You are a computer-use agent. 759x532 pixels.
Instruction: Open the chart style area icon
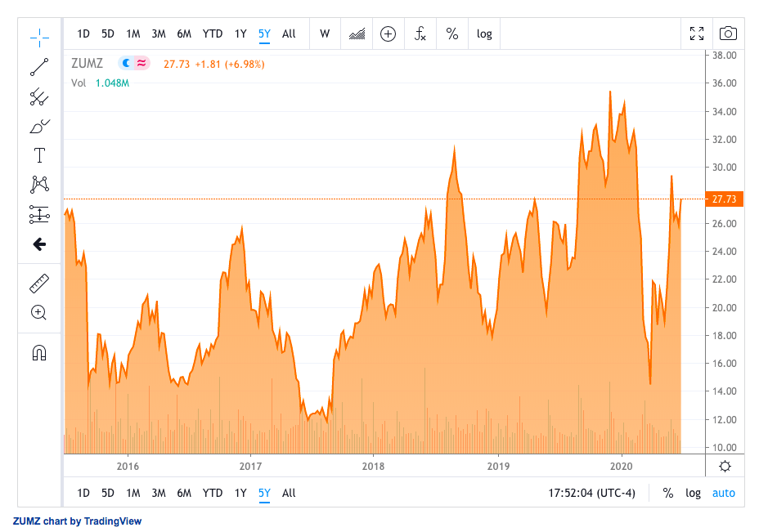pos(357,34)
